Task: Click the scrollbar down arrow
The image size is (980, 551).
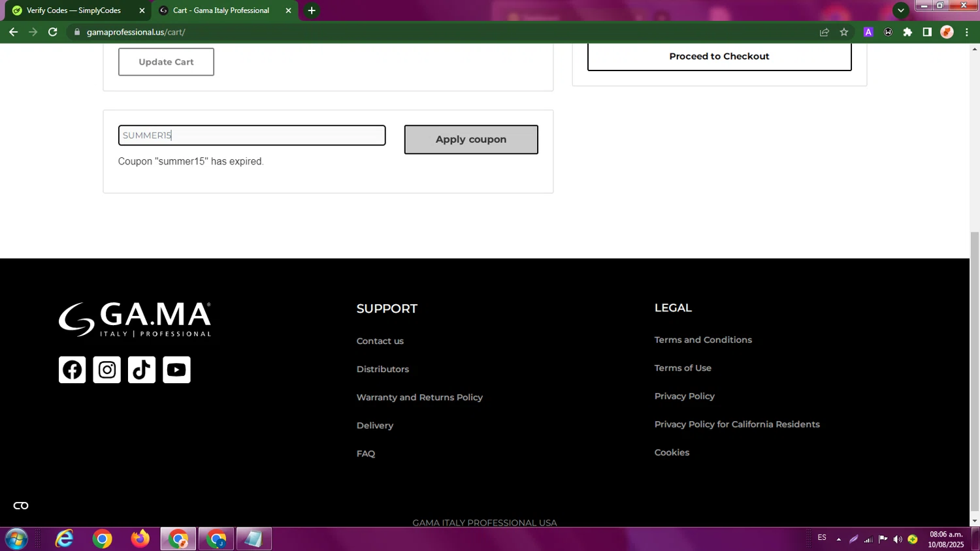Action: (x=975, y=521)
